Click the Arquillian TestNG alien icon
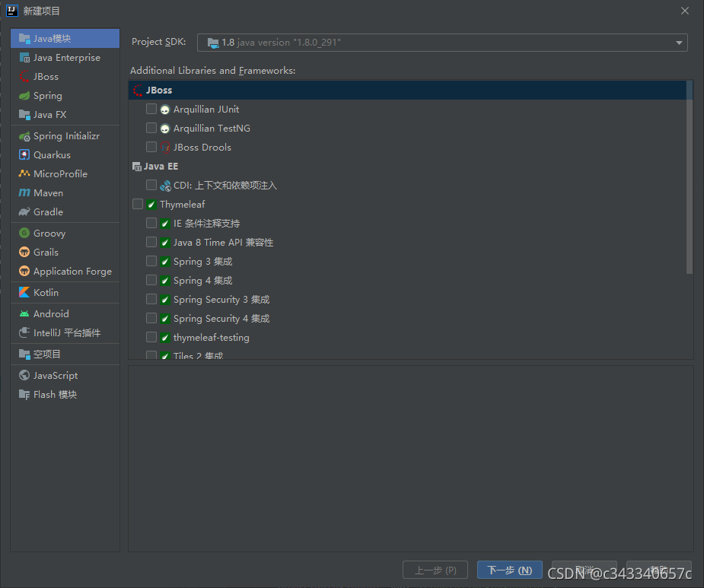 tap(165, 129)
